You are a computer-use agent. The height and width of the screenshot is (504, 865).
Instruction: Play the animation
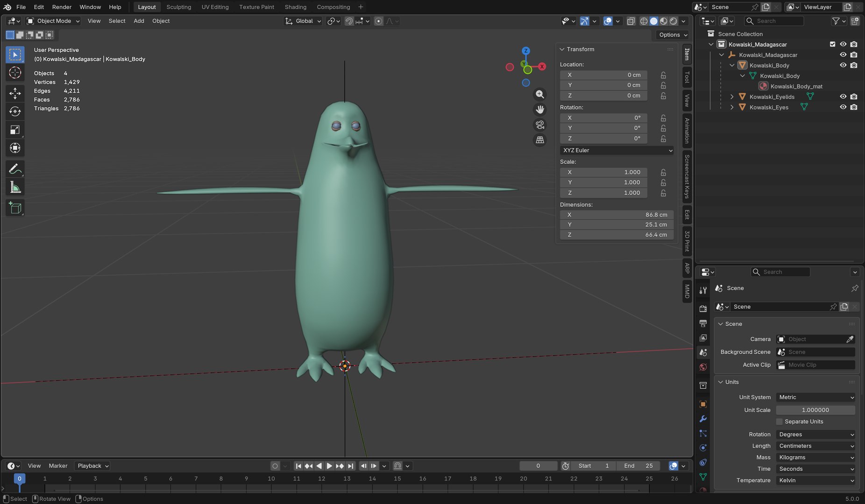click(329, 466)
